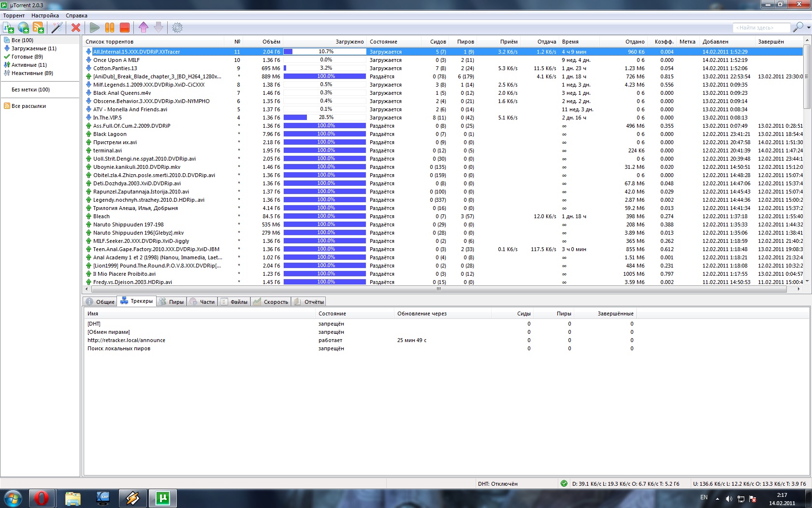This screenshot has height=508, width=812.
Task: Switch to the Отчёты tab
Action: (x=309, y=302)
